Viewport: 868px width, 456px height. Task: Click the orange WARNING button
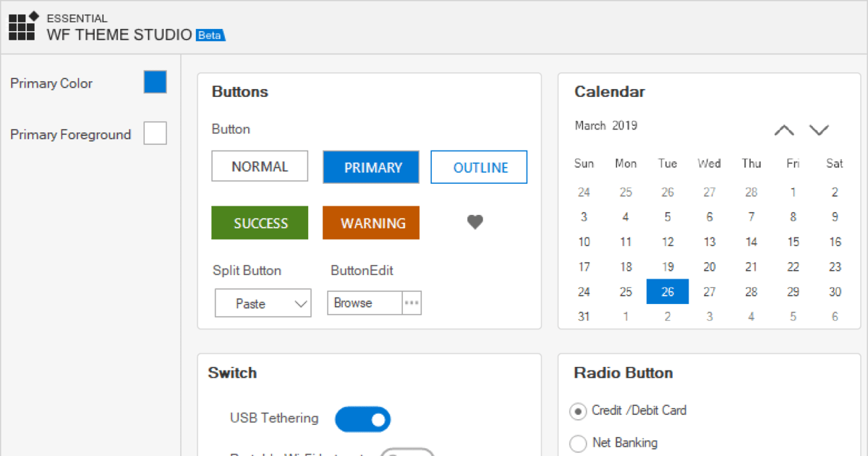(x=371, y=223)
